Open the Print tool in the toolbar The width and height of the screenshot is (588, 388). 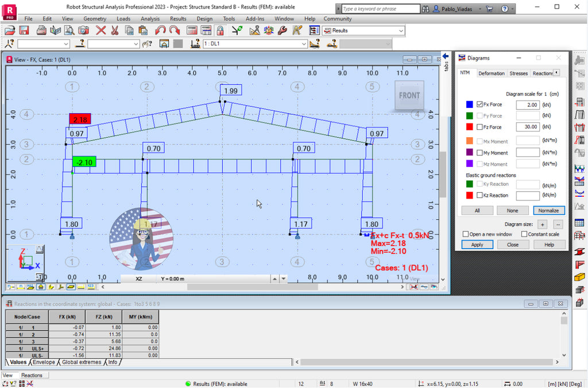pos(41,30)
